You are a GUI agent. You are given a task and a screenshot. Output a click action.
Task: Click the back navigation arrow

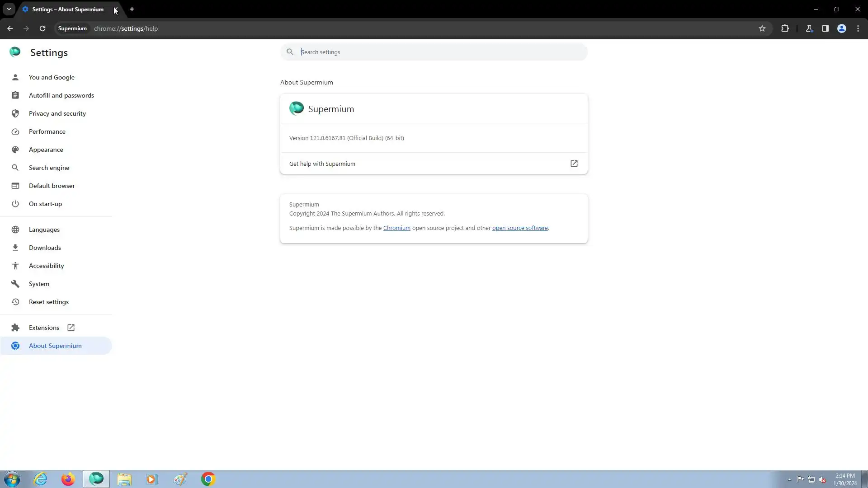pos(10,28)
